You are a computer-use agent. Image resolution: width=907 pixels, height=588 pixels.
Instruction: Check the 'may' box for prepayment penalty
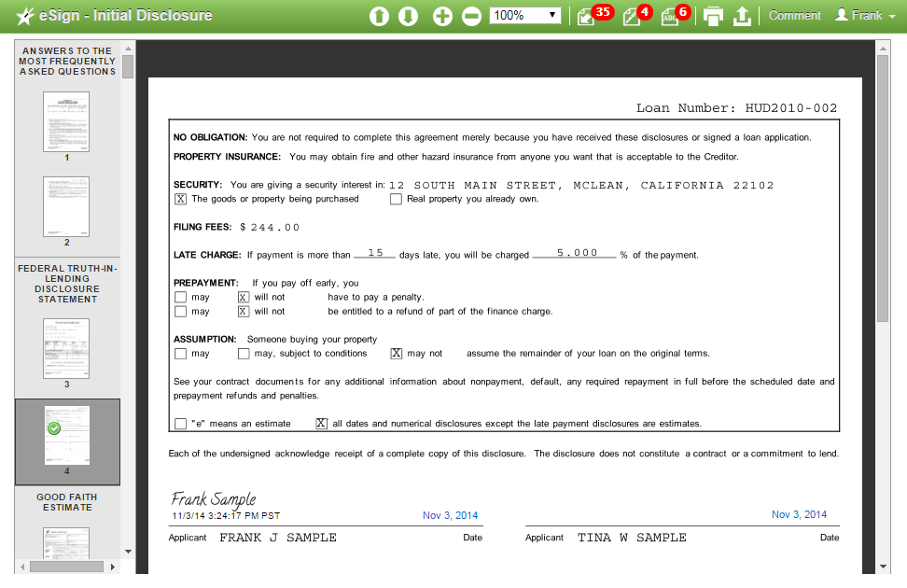[180, 298]
